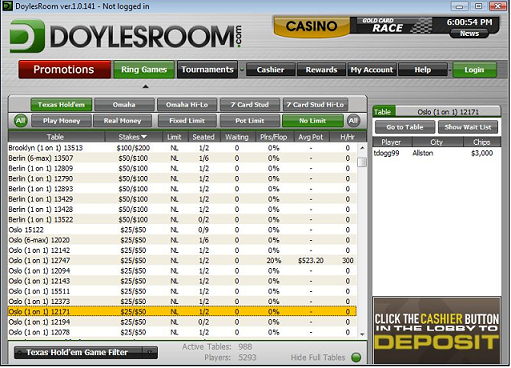Screen dimensions: 511x368
Task: Sort by the City column header
Action: pos(438,142)
